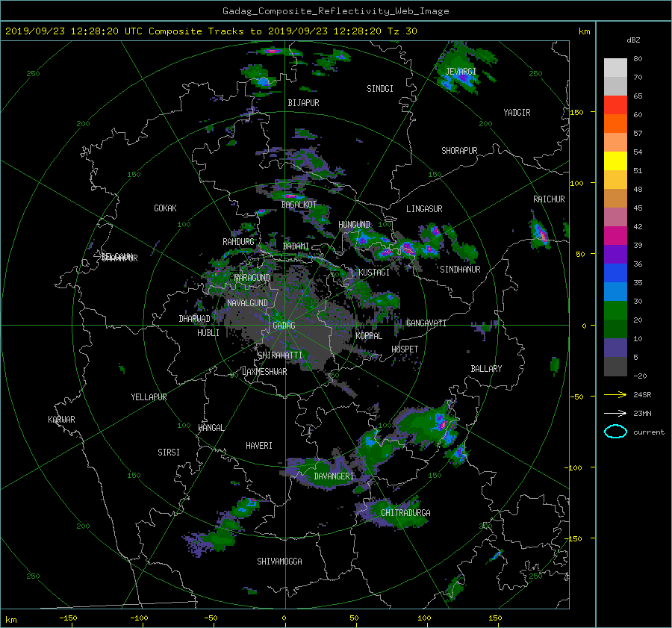
Task: Click the YELLAPUR label
Action: (x=149, y=397)
